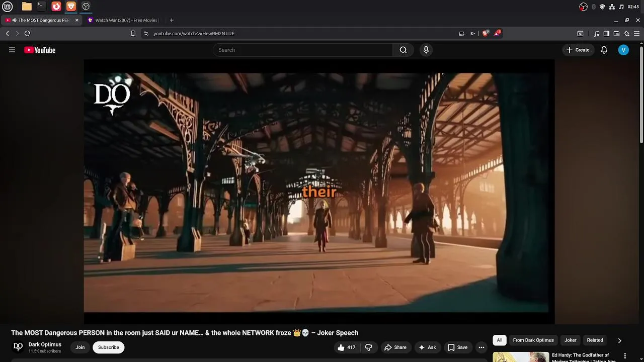
Task: Save the video to a playlist
Action: click(458, 347)
